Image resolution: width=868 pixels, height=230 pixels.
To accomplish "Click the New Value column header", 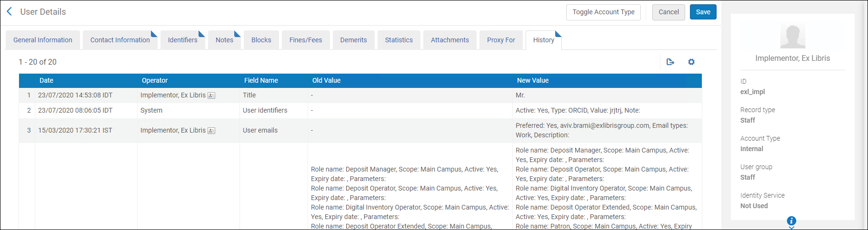I will [x=533, y=80].
